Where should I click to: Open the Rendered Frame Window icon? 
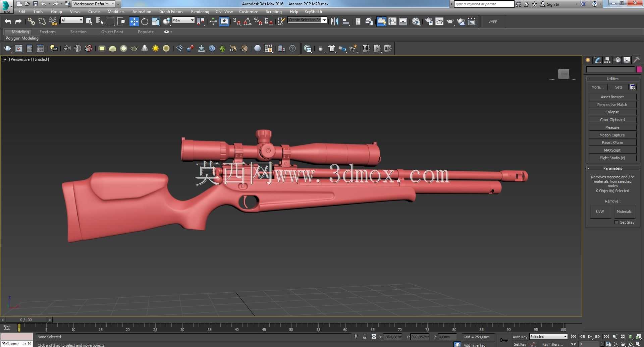coord(439,21)
